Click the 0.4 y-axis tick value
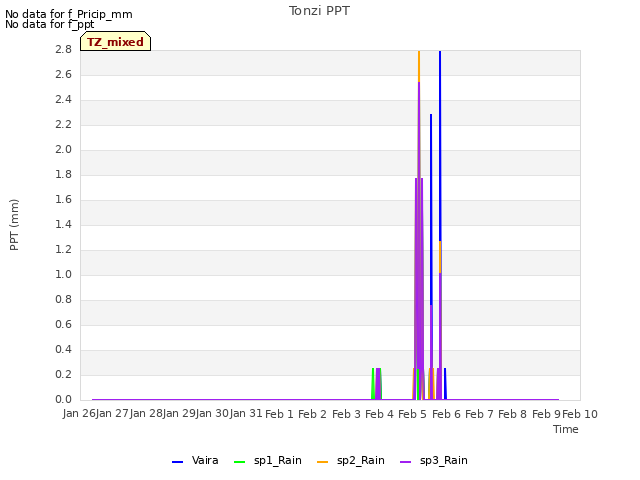Viewport: 640px width, 480px height. point(63,349)
